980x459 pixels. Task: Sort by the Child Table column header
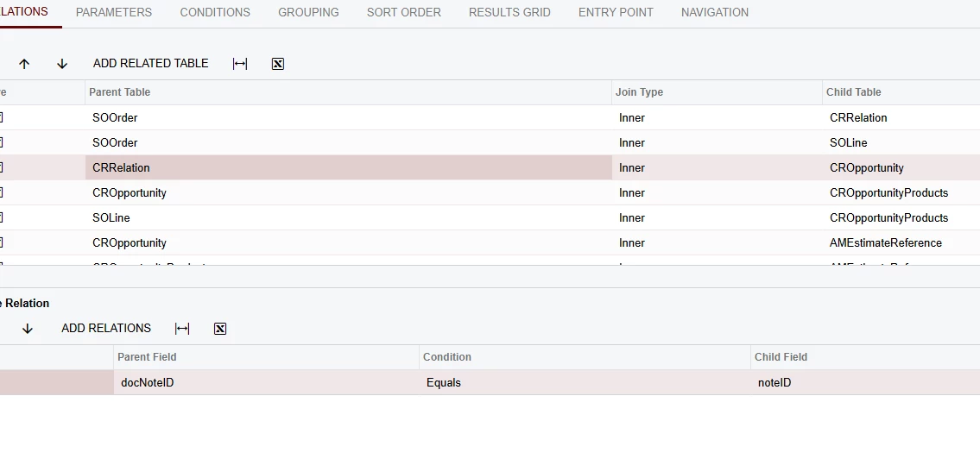coord(901,92)
